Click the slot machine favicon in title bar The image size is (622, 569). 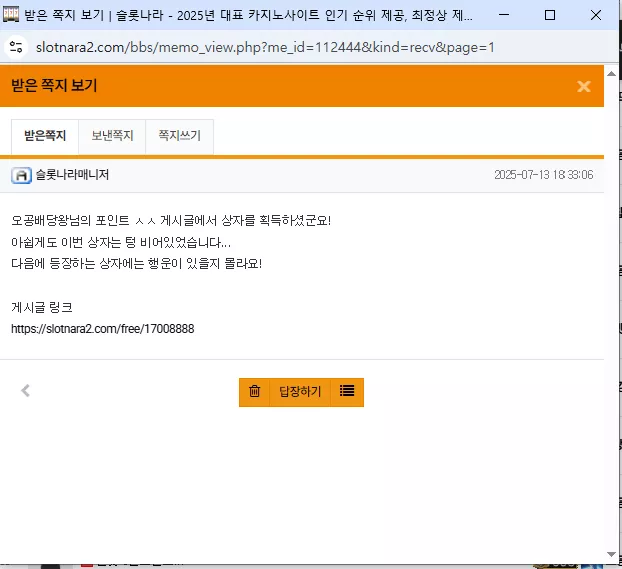pyautogui.click(x=11, y=15)
